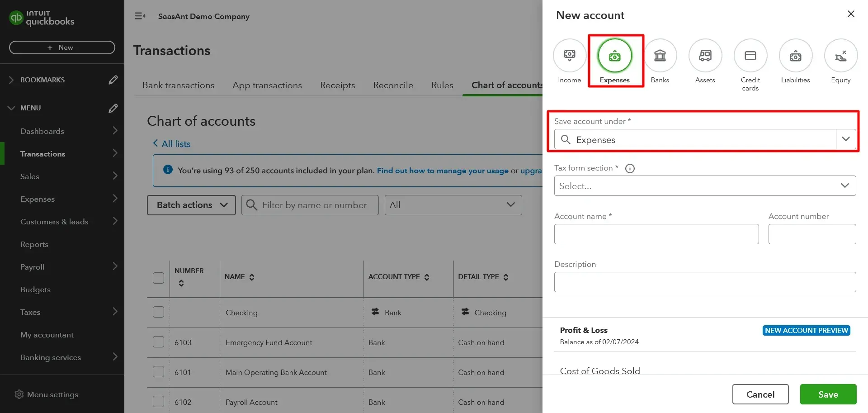Click the Account name input field
The image size is (868, 413).
pos(656,234)
